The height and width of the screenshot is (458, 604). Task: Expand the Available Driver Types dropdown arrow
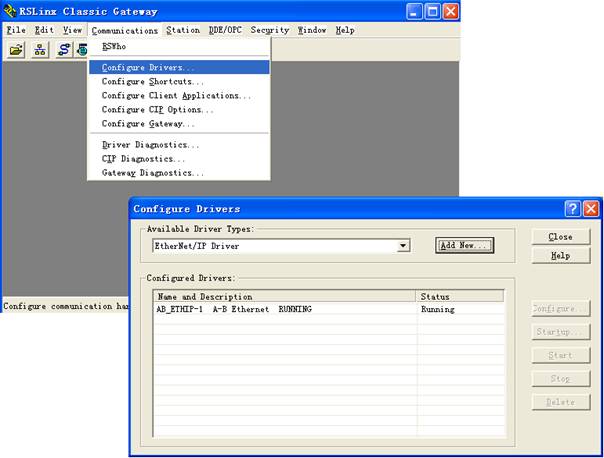tap(403, 246)
